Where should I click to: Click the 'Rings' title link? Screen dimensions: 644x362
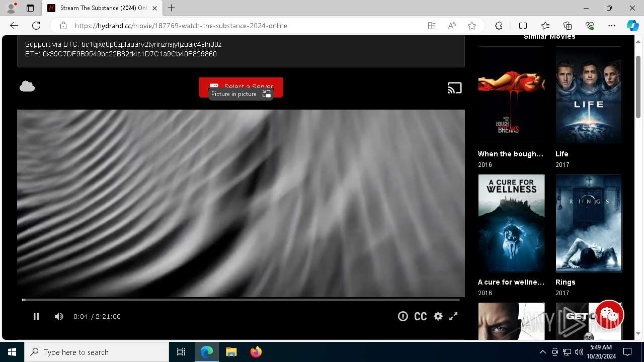[566, 282]
